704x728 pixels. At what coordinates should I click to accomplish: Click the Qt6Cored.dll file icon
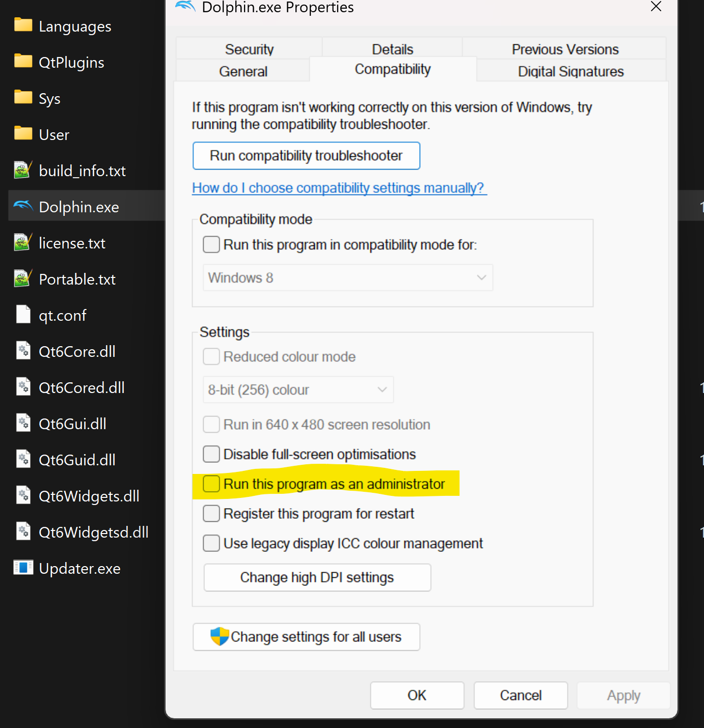pyautogui.click(x=23, y=386)
